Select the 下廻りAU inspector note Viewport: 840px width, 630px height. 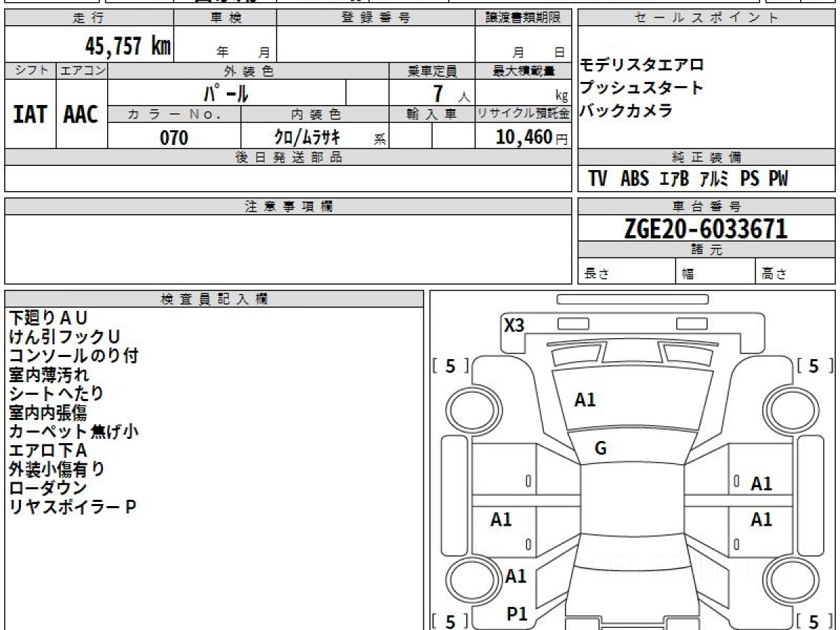(x=48, y=318)
